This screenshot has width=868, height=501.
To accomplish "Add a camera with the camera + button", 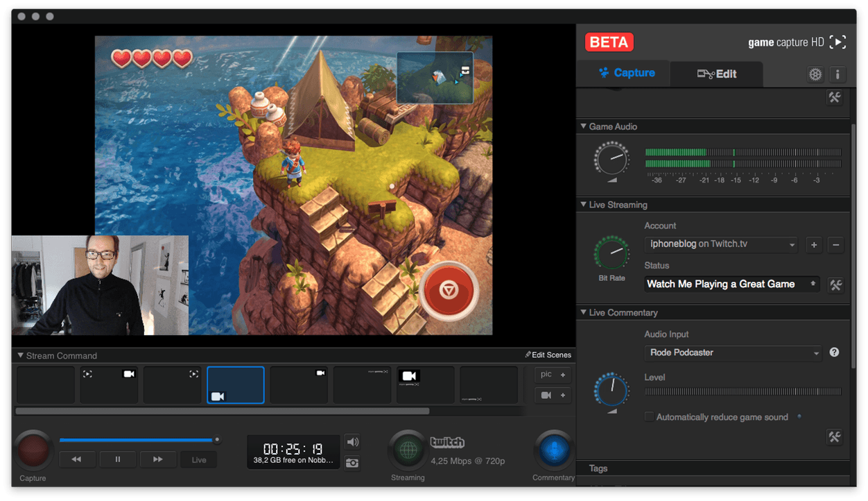I will 553,396.
